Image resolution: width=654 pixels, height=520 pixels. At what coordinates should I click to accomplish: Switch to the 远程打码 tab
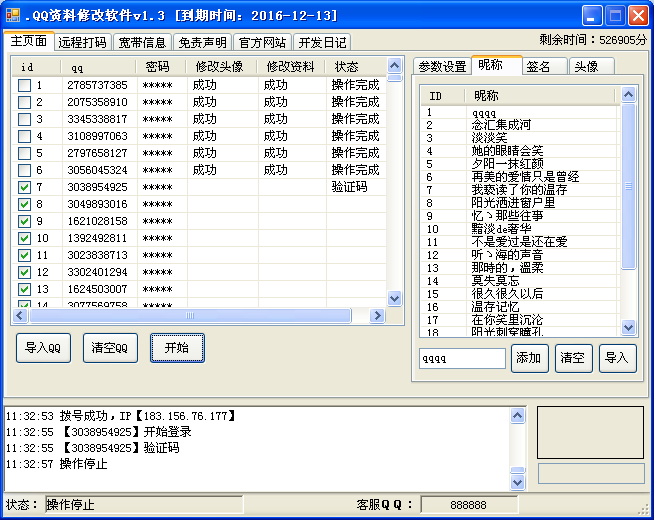pos(82,42)
